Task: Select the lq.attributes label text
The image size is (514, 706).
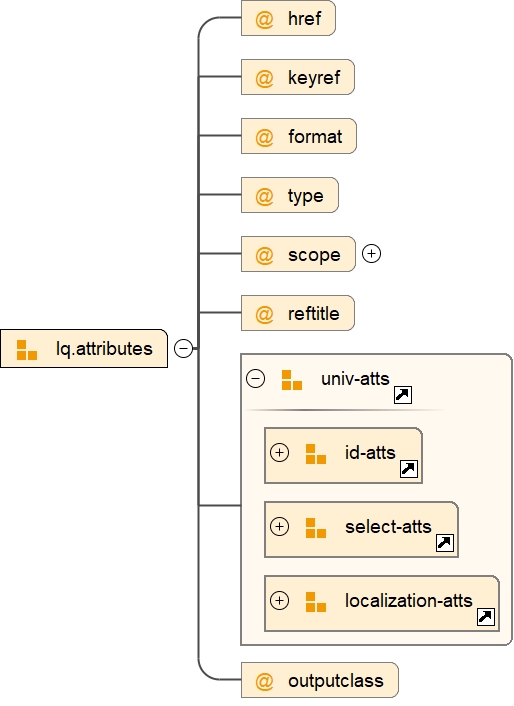Action: click(x=104, y=349)
